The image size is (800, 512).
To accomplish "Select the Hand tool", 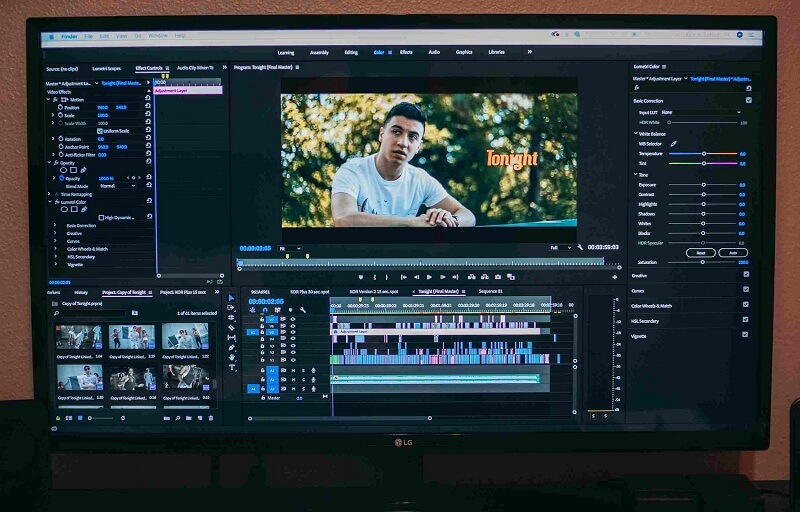I will [231, 357].
